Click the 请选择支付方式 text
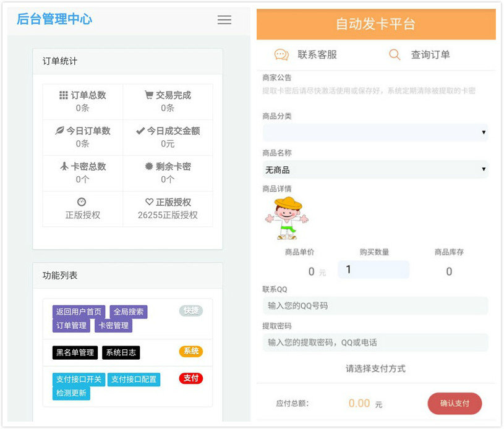504x429 pixels. [x=376, y=368]
